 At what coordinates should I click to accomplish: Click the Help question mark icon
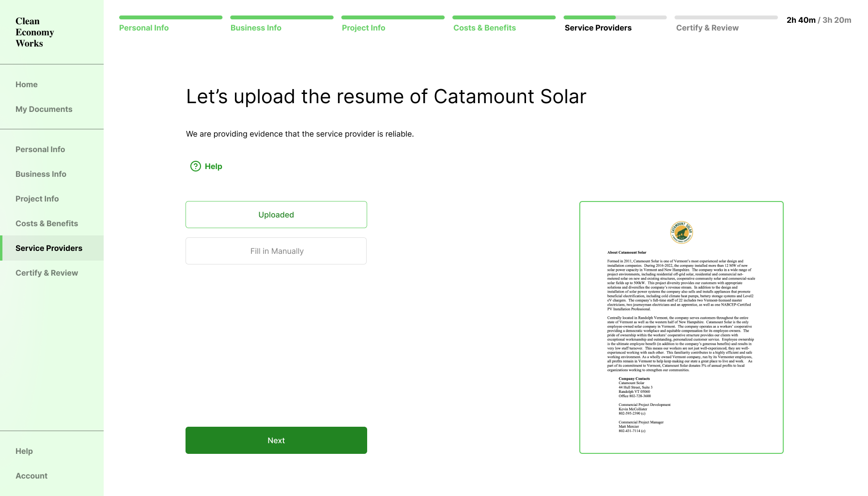(x=196, y=166)
